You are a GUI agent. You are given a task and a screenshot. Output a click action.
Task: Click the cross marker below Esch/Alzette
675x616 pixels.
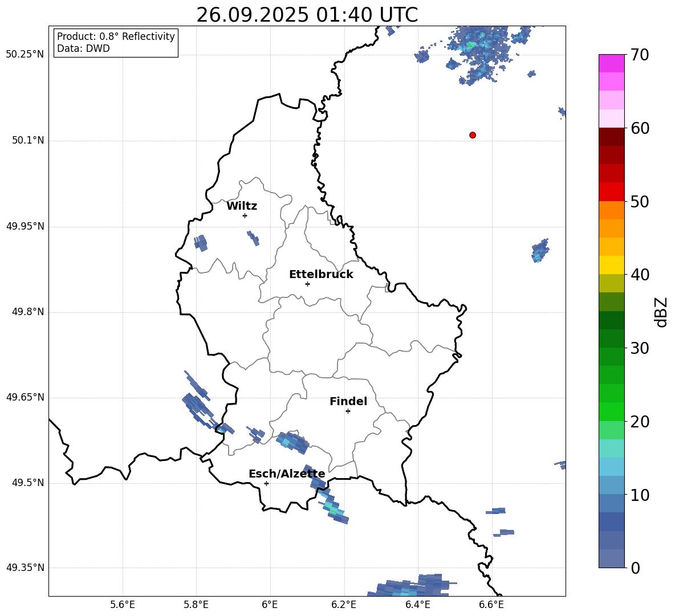pyautogui.click(x=266, y=483)
